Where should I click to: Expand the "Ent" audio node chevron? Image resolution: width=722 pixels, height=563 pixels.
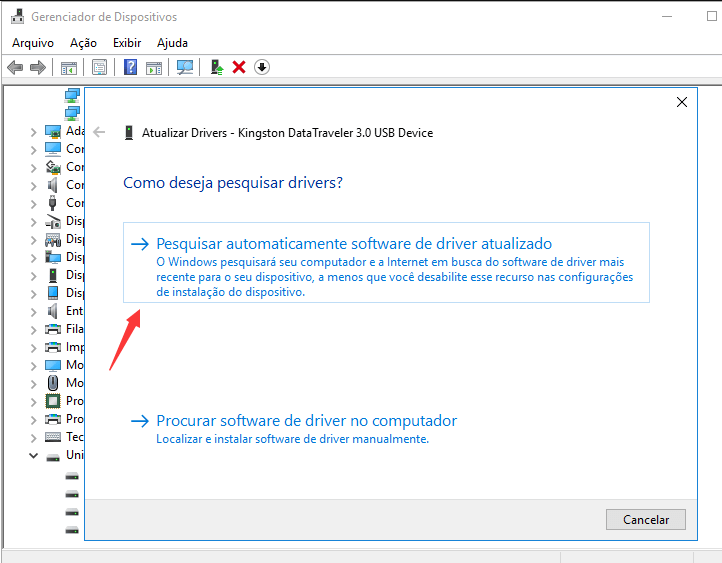33,312
